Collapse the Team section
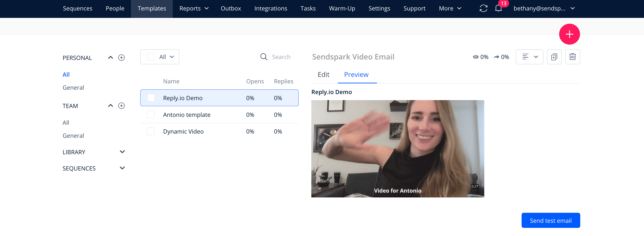 point(111,106)
